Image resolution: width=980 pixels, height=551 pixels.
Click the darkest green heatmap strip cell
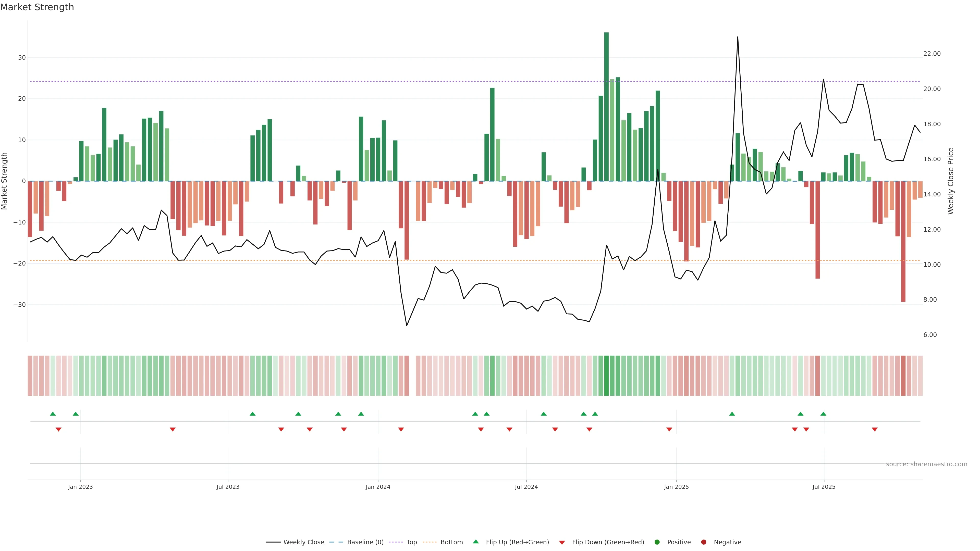coord(606,376)
